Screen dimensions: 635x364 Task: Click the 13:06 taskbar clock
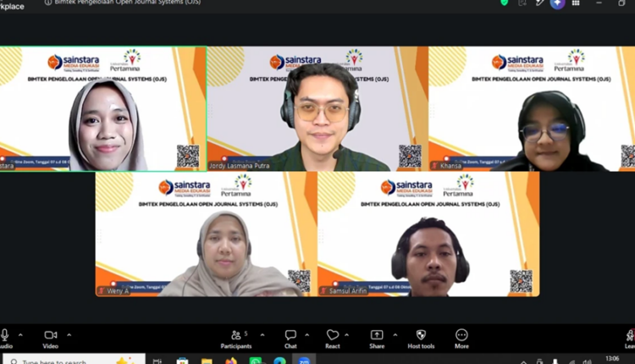point(612,359)
